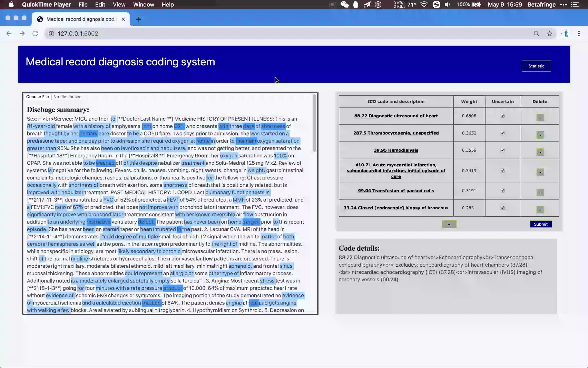Open the volume control in menu bar

coord(447,4)
